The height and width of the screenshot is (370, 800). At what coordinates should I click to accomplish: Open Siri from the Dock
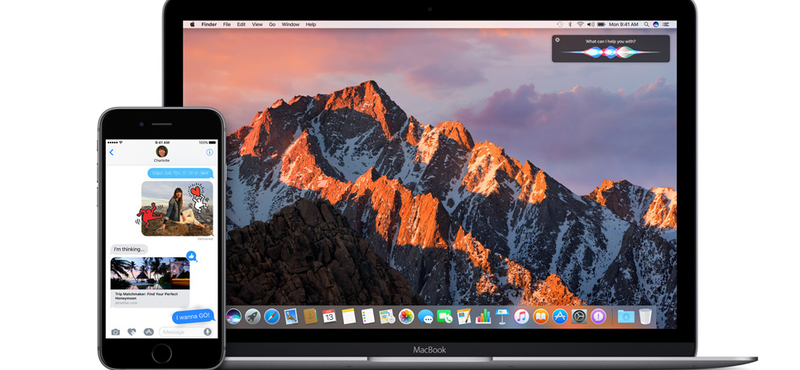coord(234,316)
